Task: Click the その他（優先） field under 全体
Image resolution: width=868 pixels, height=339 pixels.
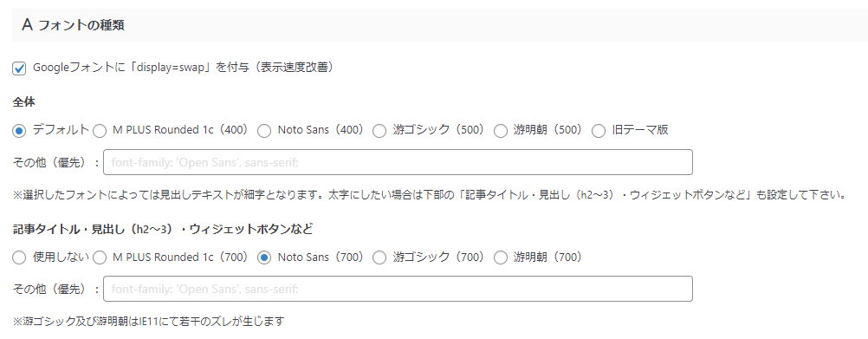Action: 398,162
